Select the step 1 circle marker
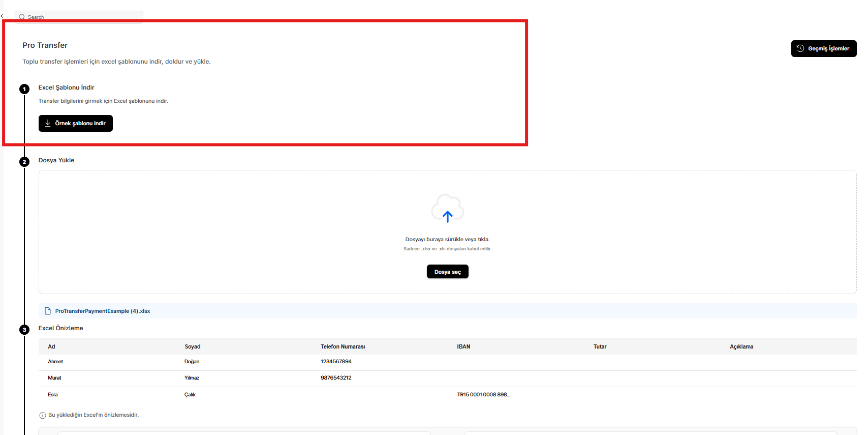The image size is (868, 435). click(24, 89)
